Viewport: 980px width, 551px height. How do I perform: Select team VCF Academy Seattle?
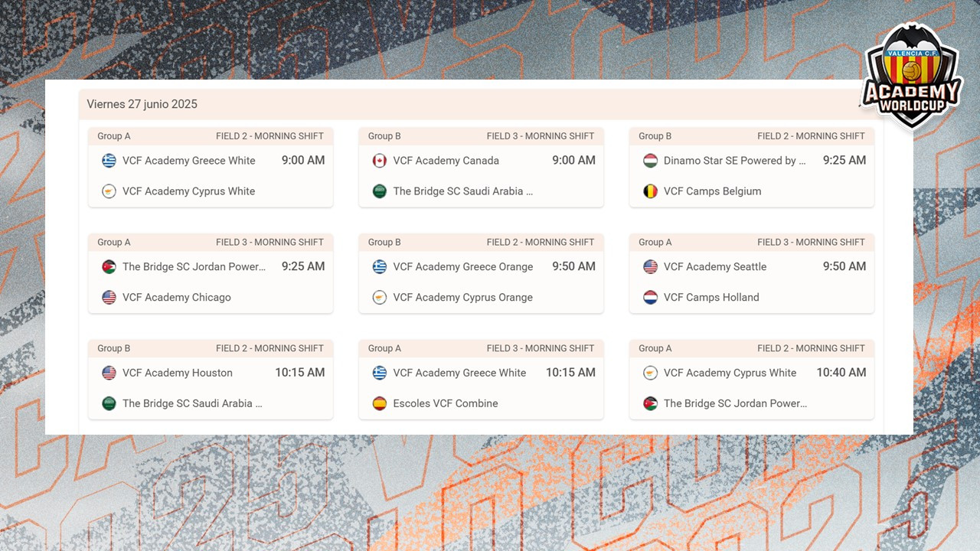[x=715, y=267]
